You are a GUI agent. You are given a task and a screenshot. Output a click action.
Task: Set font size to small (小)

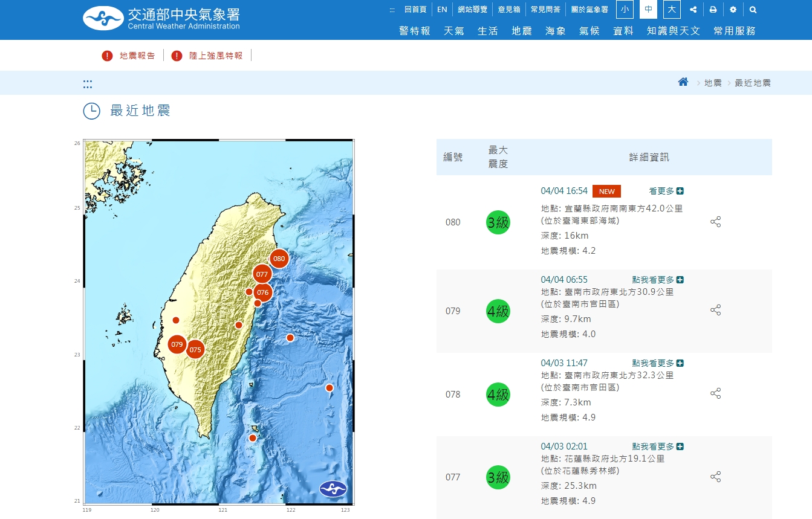[x=625, y=10]
